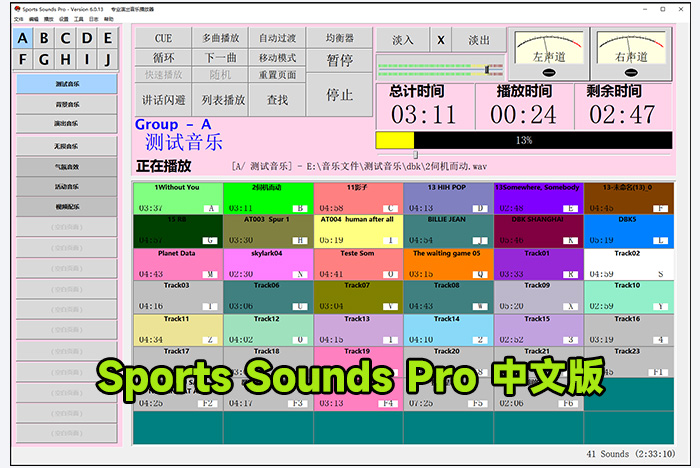Select the 演出音乐 page in sidebar
Image resolution: width=700 pixels, height=468 pixels.
tap(67, 124)
